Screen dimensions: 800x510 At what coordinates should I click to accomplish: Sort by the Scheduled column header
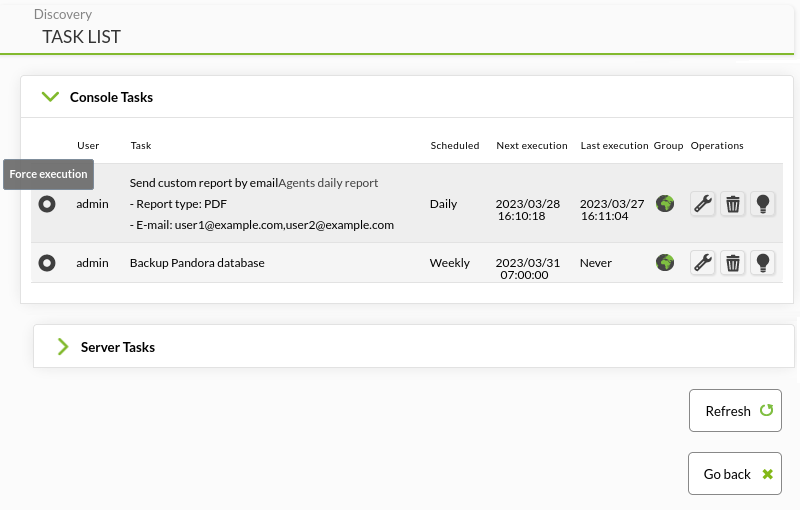(455, 145)
